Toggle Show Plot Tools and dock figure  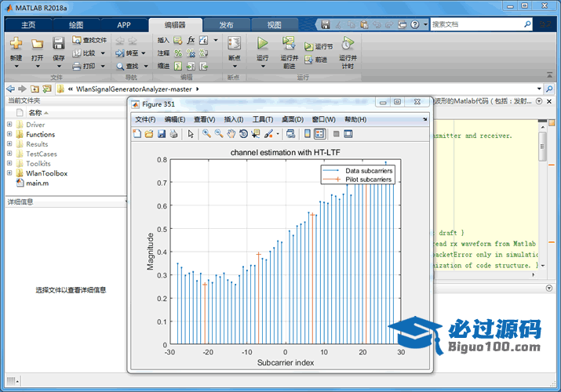pos(348,133)
